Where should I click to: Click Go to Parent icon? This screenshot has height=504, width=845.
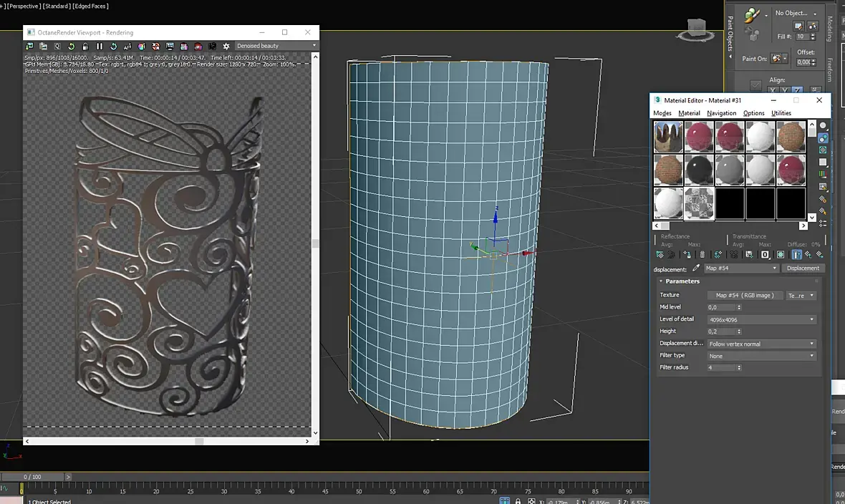coord(808,254)
